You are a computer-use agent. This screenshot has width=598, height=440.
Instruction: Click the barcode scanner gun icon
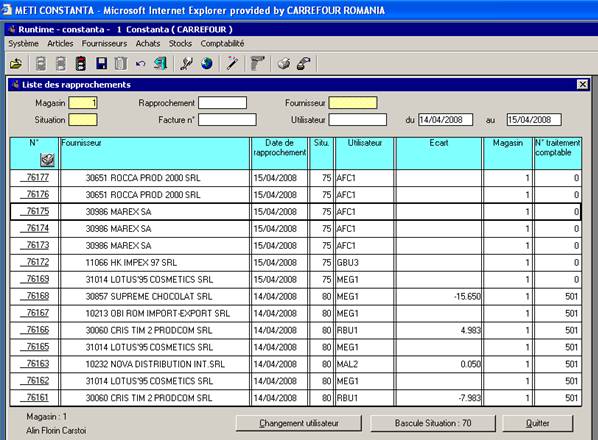(x=257, y=64)
